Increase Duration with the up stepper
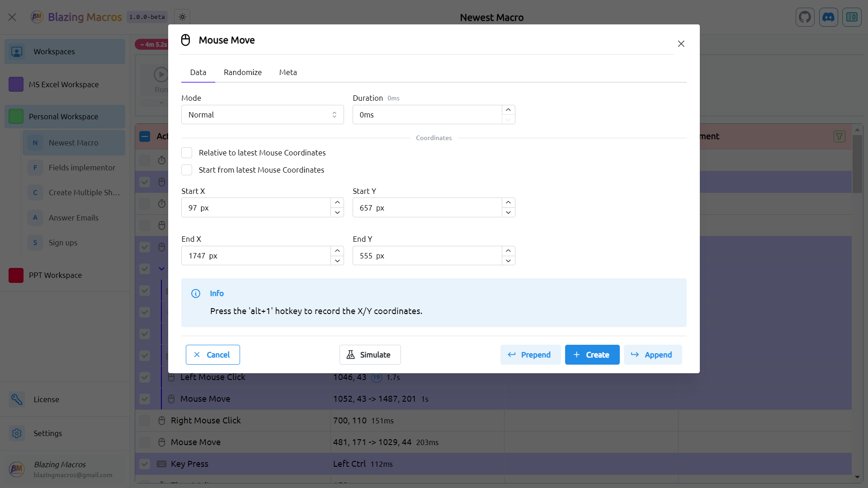The height and width of the screenshot is (488, 868). (x=508, y=110)
